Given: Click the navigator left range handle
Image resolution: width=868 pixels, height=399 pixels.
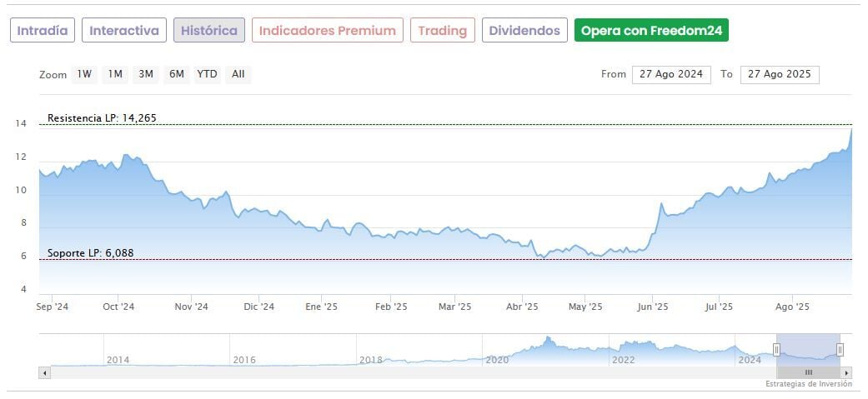Looking at the screenshot, I should (x=777, y=350).
